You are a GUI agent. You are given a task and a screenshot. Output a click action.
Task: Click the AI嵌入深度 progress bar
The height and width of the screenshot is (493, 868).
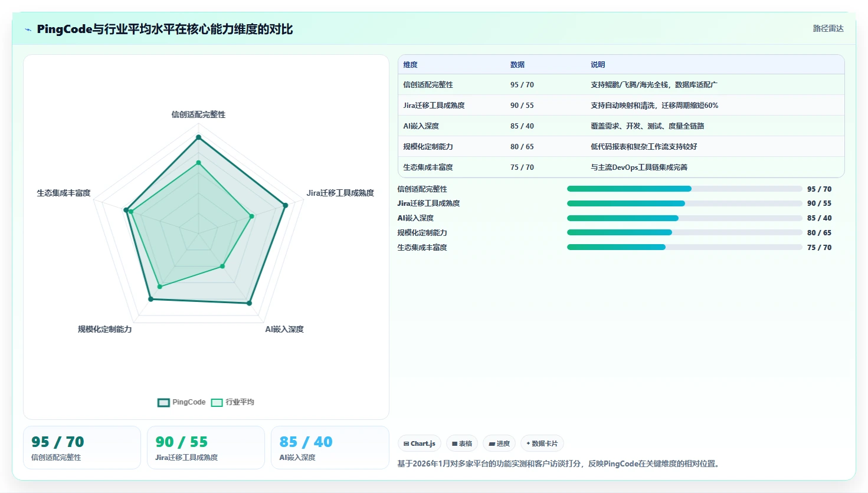coord(684,218)
